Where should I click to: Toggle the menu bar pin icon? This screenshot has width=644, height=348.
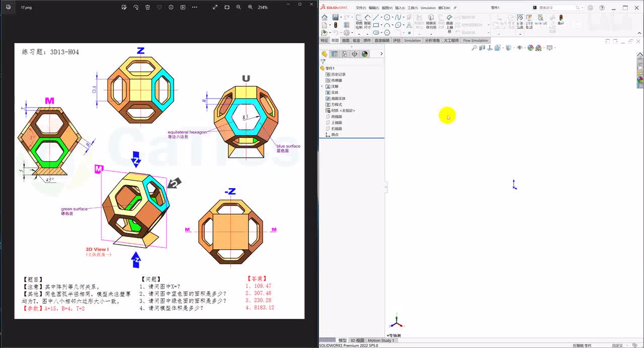[455, 8]
